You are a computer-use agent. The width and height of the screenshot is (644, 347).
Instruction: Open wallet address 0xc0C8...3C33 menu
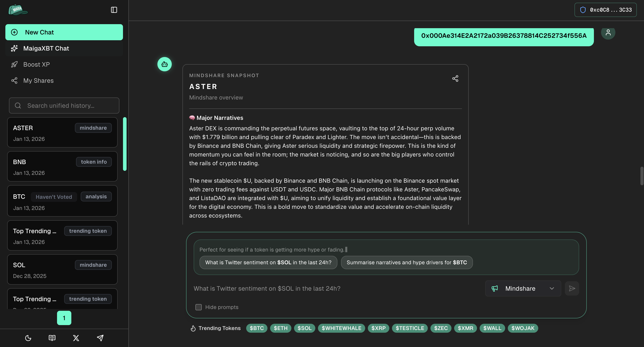pyautogui.click(x=605, y=10)
